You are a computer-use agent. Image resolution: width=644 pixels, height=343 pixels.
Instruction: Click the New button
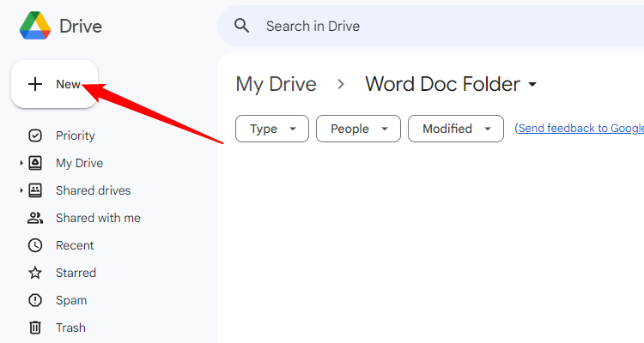[x=54, y=84]
